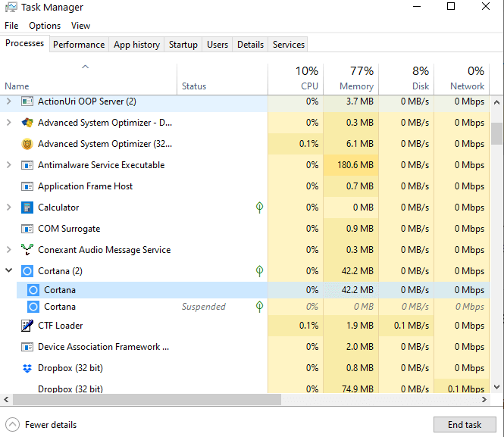Select the CTF Loader process row

[245, 326]
